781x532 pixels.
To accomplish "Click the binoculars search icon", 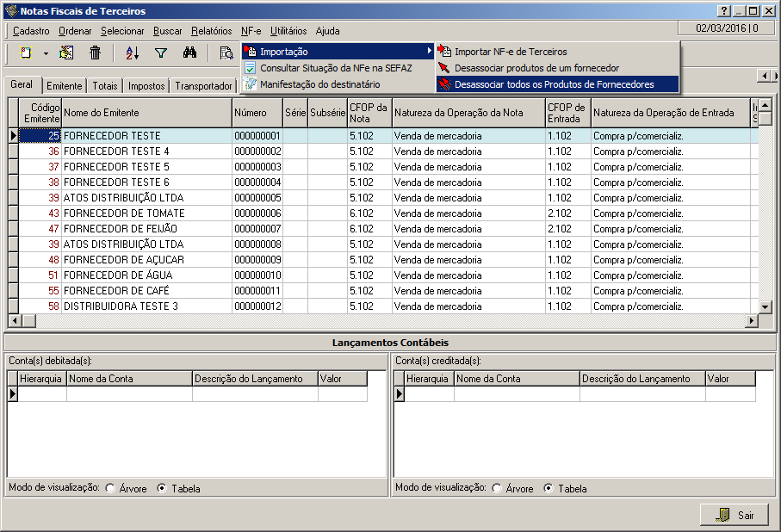I will [190, 53].
